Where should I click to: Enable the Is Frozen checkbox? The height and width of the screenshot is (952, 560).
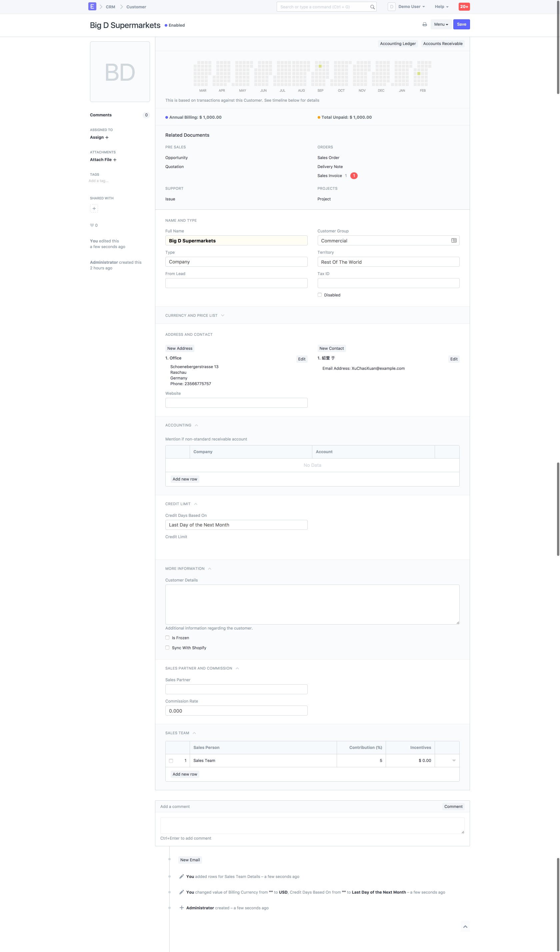coord(167,638)
